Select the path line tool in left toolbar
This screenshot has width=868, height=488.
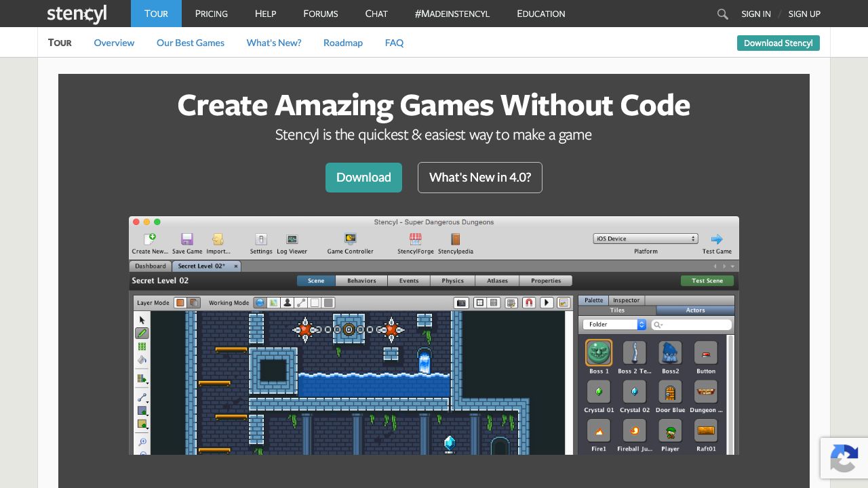[x=142, y=397]
